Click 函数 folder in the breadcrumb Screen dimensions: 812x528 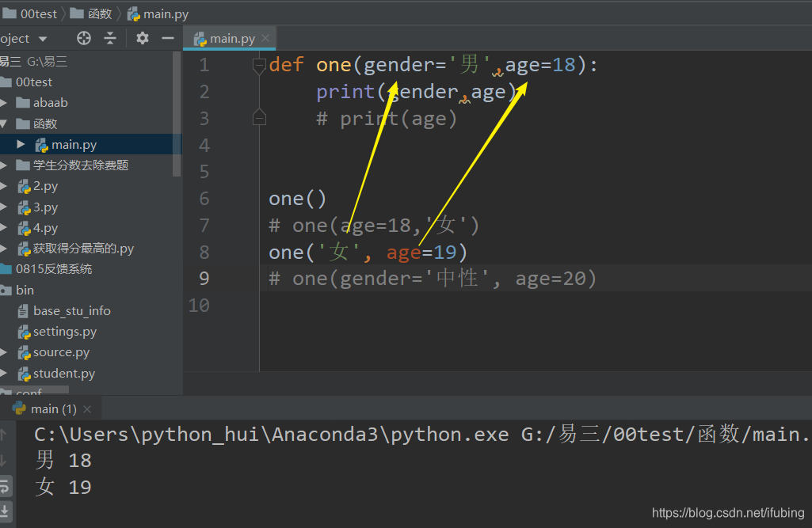(x=92, y=14)
